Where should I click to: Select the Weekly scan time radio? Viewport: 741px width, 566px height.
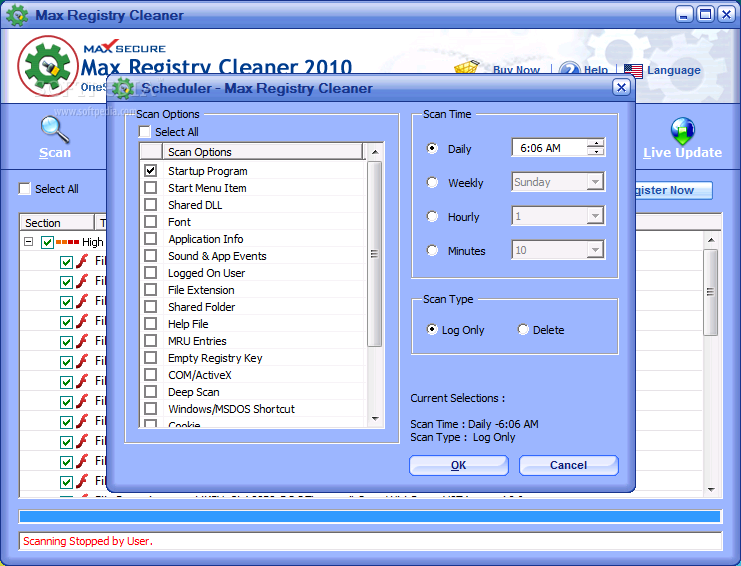pyautogui.click(x=432, y=182)
